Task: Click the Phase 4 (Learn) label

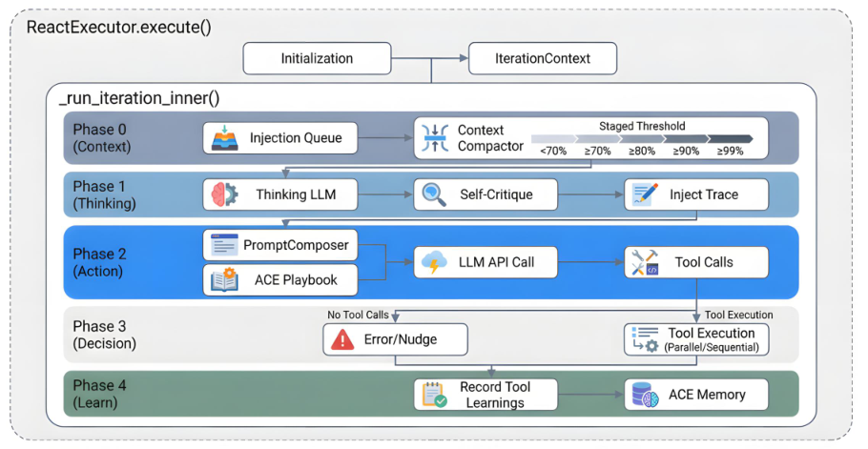Action: click(x=99, y=394)
